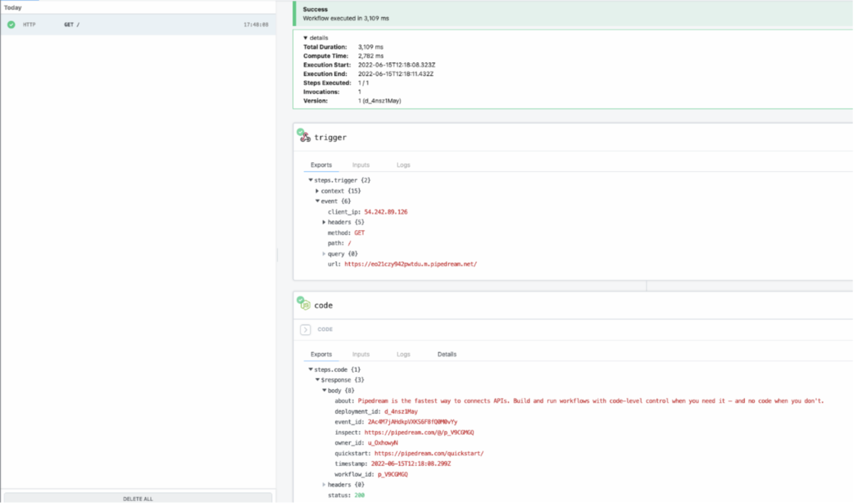This screenshot has width=858, height=504.
Task: Collapse the steps.trigger tree root
Action: pos(311,180)
